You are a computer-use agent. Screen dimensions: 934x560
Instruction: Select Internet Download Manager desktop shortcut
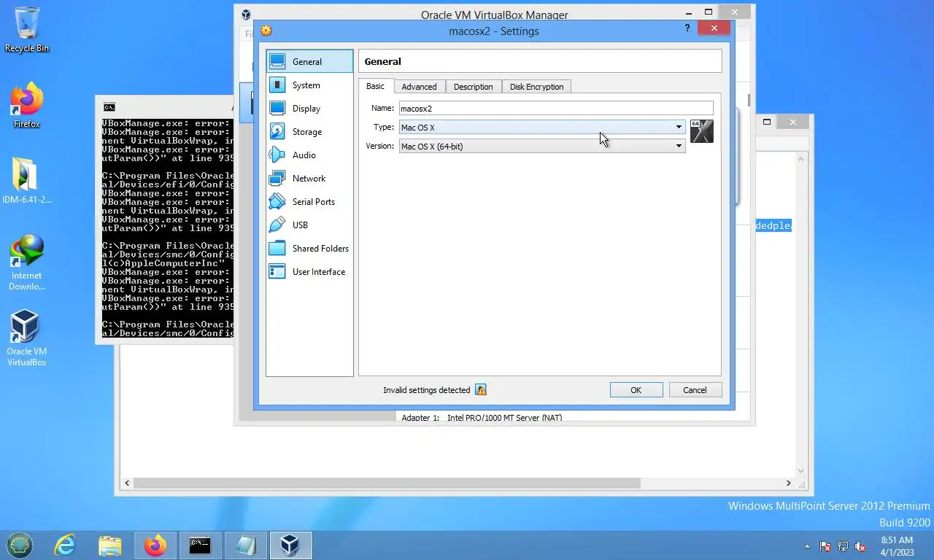point(27,262)
